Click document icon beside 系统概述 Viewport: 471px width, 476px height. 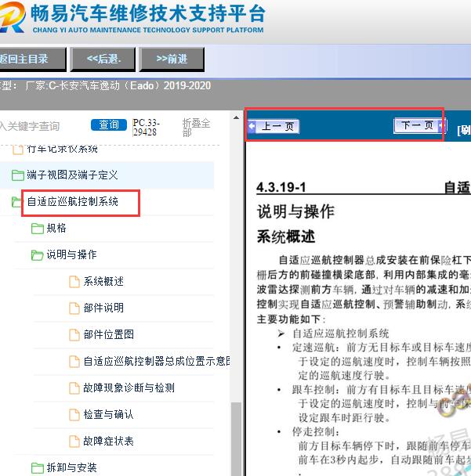74,282
